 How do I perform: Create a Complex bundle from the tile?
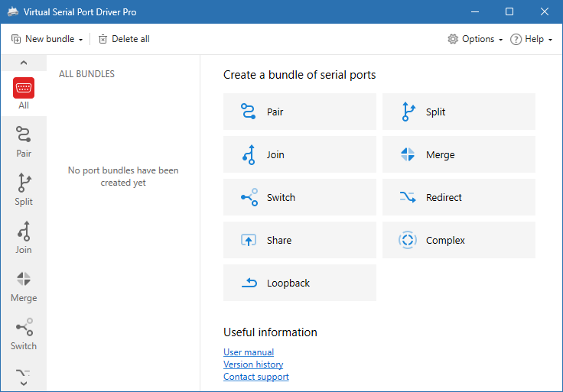459,240
